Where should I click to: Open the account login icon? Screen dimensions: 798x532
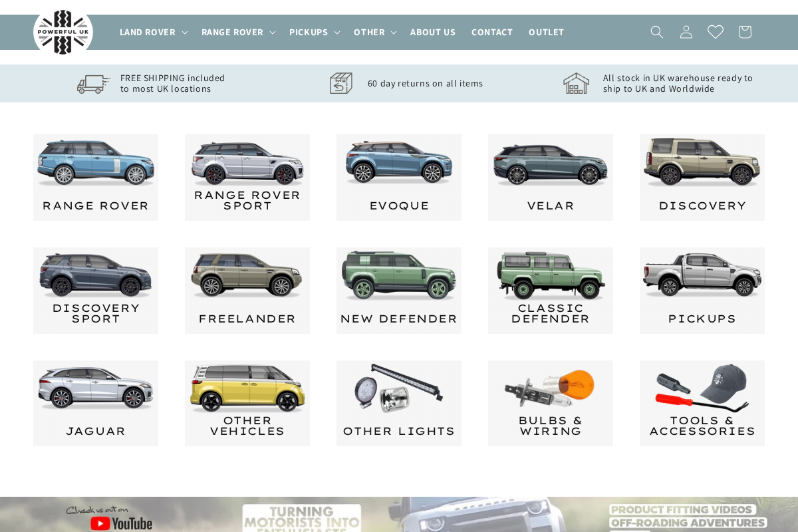686,31
